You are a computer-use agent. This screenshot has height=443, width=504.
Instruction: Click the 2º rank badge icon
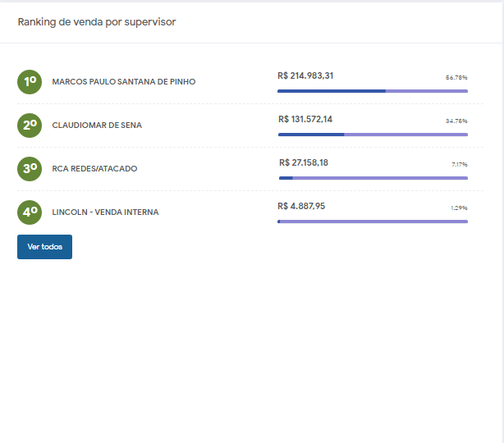click(x=30, y=126)
